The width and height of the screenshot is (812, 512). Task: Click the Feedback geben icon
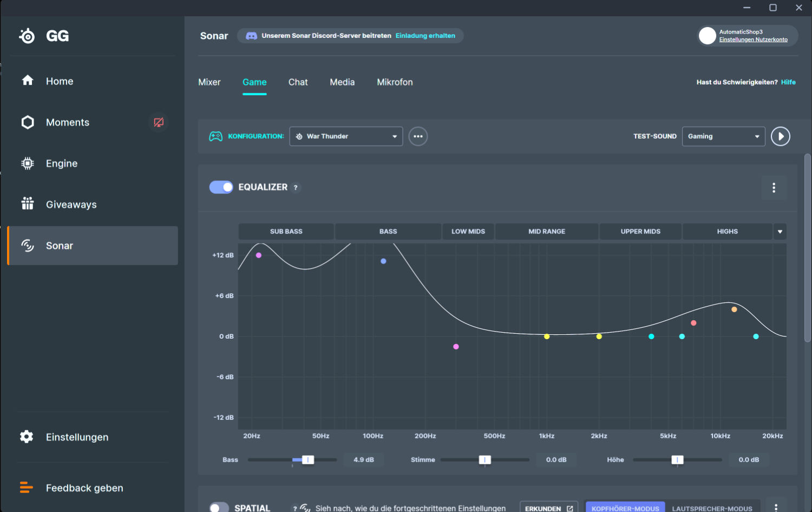tap(27, 488)
